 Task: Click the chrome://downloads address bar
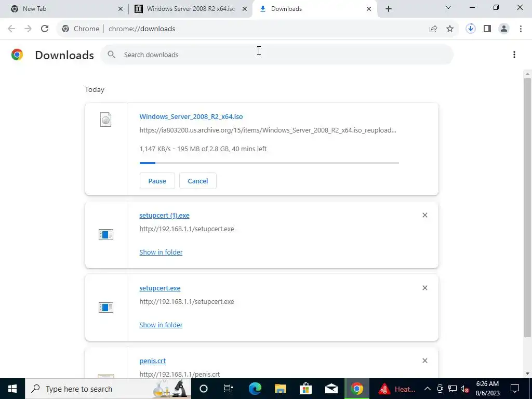pos(258,29)
